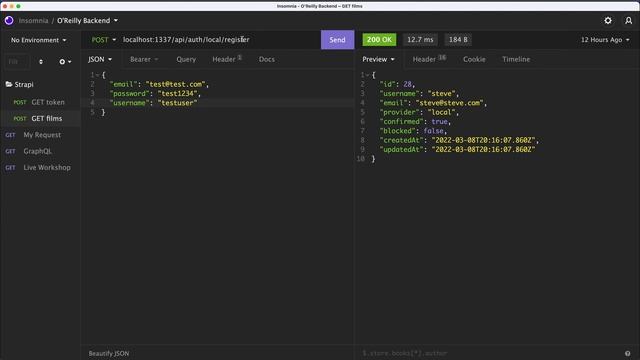Screen dimensions: 640x360
Task: Click id value 28 in response
Action: (x=407, y=84)
